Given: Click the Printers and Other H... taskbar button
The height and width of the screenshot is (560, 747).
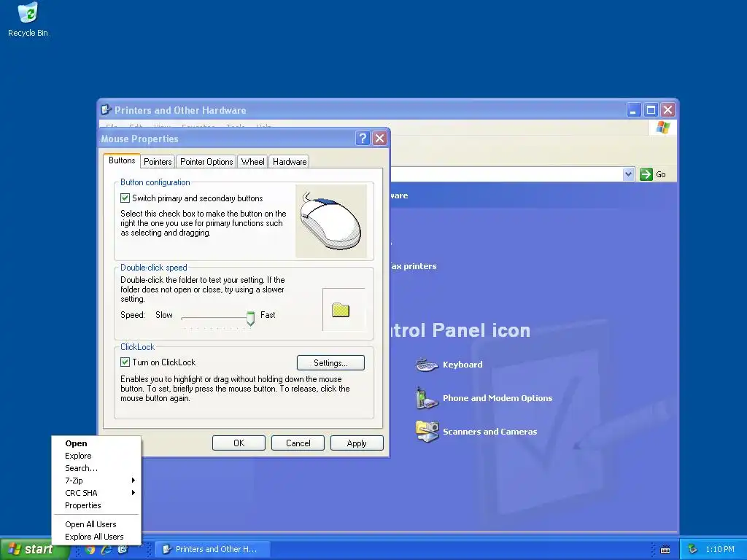Looking at the screenshot, I should pos(214,550).
